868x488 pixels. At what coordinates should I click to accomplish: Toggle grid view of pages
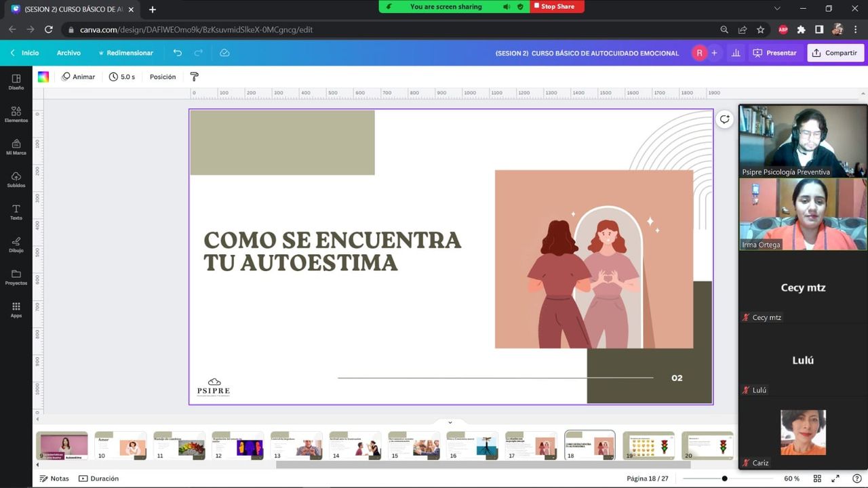pos(817,479)
